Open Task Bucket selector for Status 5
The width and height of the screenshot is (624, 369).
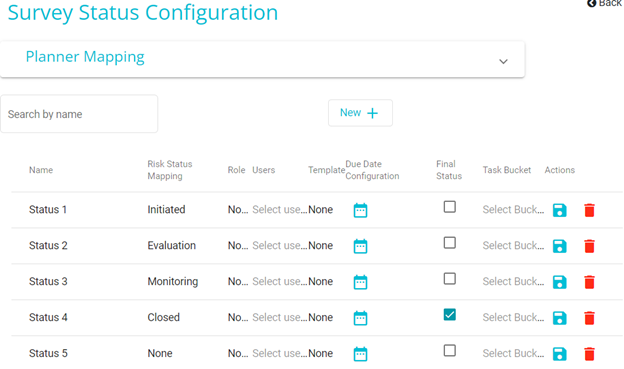[x=513, y=353]
